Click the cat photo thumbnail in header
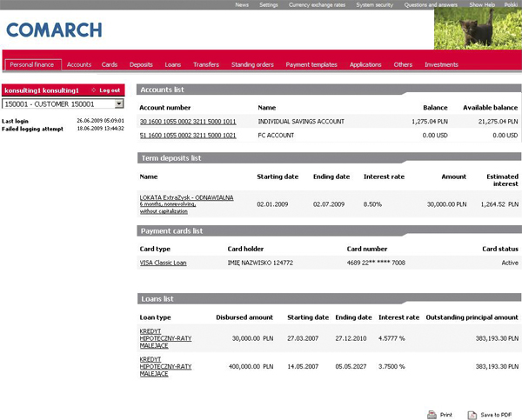Viewport: 522px width, 420px height. click(x=478, y=30)
